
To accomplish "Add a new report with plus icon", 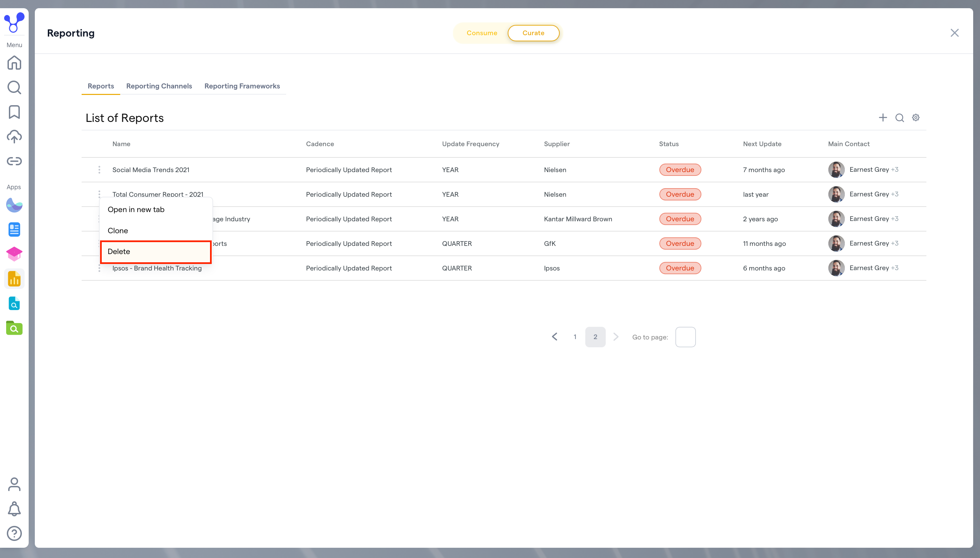I will 883,118.
